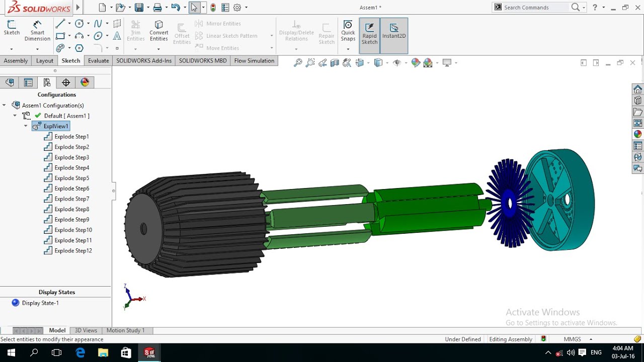Collapse the Assem1 Configuration(s) node

[x=4, y=105]
